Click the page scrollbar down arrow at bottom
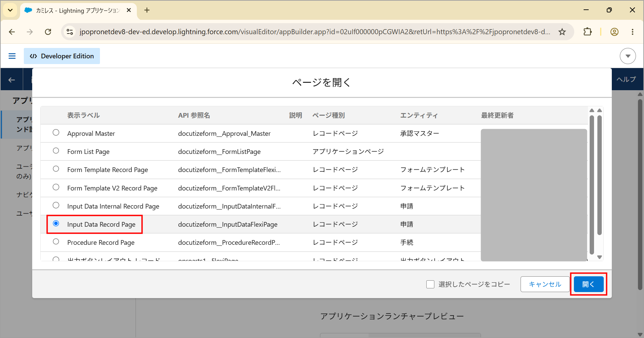This screenshot has width=644, height=338. tap(640, 334)
